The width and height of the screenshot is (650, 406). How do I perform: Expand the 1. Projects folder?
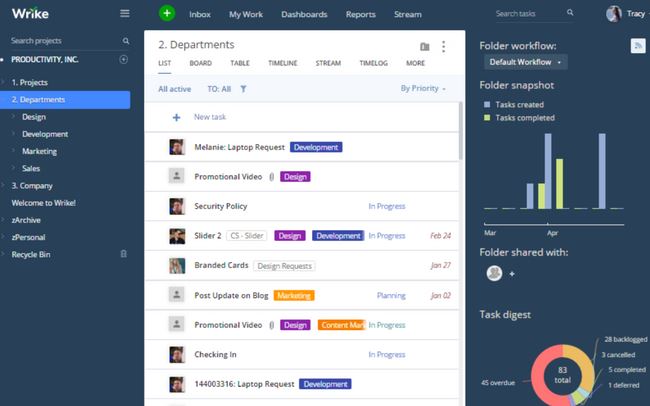pos(3,83)
